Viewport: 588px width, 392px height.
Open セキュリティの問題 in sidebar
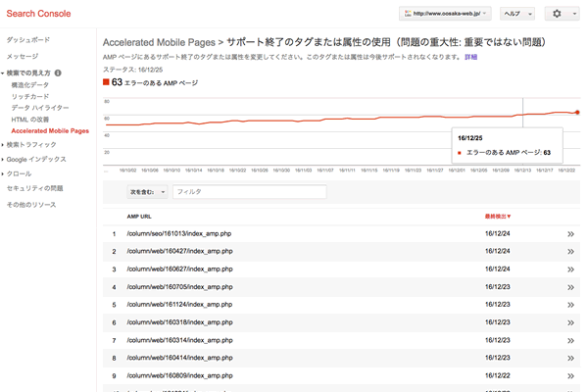(35, 188)
